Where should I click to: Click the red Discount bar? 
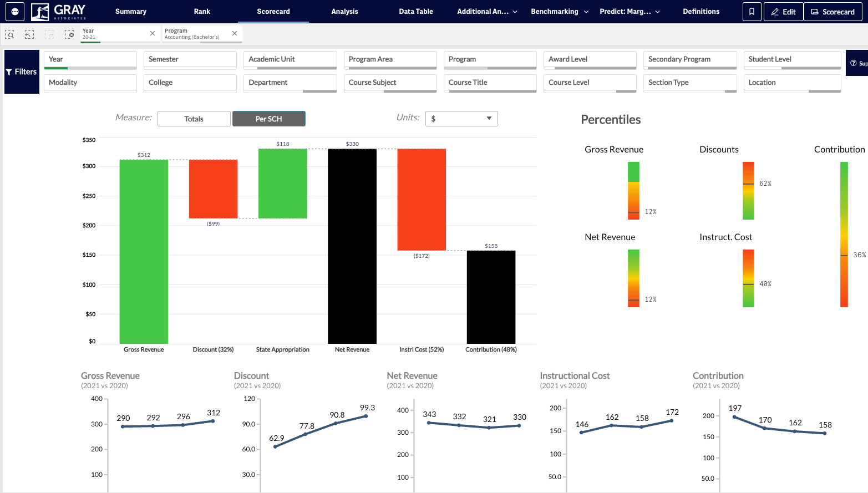tap(214, 189)
